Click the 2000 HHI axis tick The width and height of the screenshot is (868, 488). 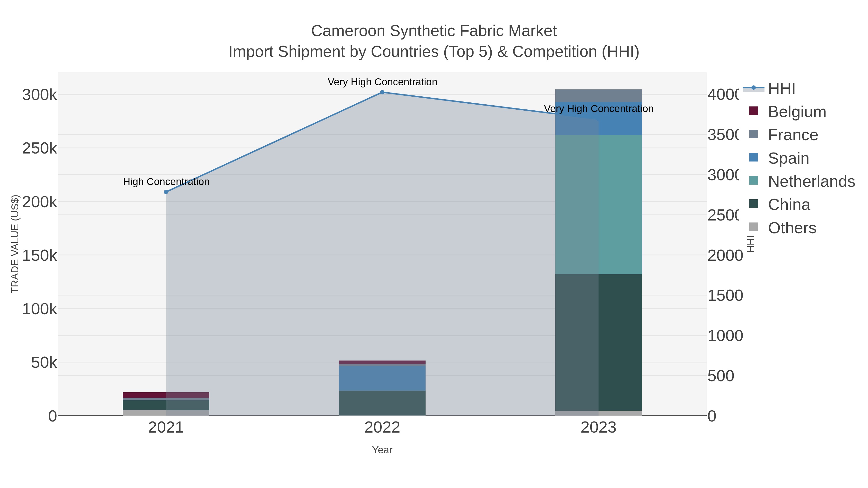pos(725,255)
